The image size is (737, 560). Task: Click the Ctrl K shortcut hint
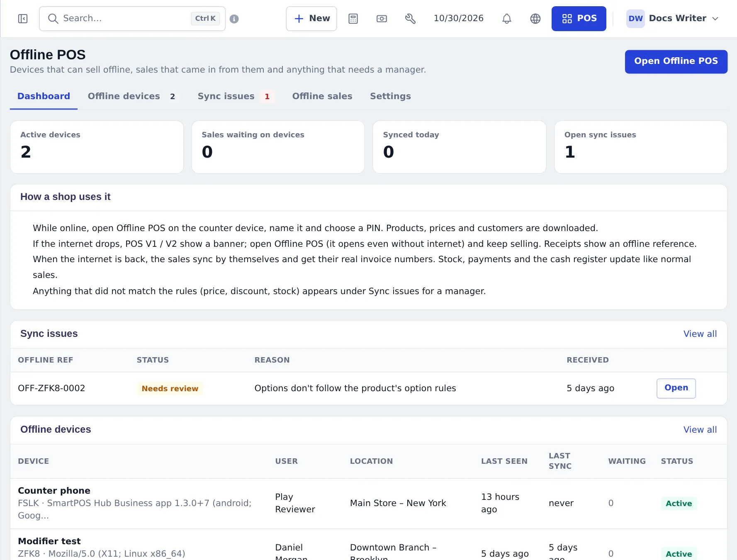click(x=205, y=19)
